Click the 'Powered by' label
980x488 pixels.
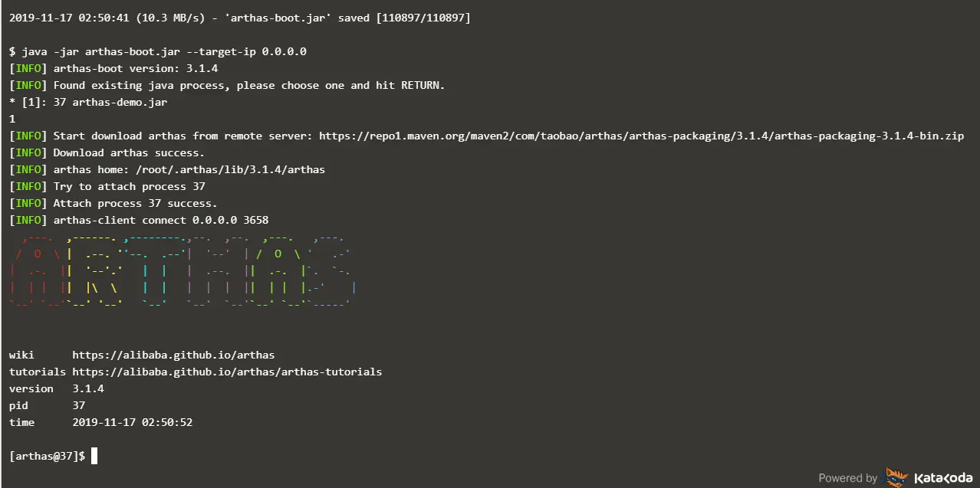pos(847,478)
